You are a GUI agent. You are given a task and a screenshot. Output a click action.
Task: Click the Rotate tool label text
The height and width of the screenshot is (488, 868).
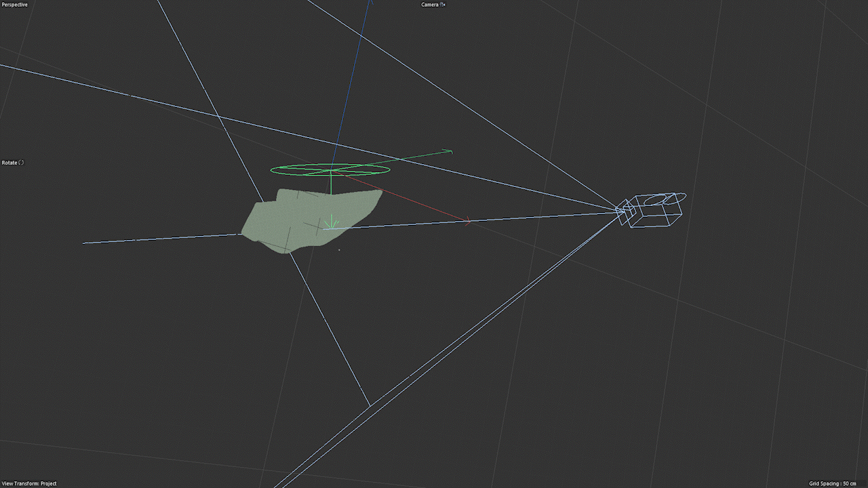[x=9, y=163]
